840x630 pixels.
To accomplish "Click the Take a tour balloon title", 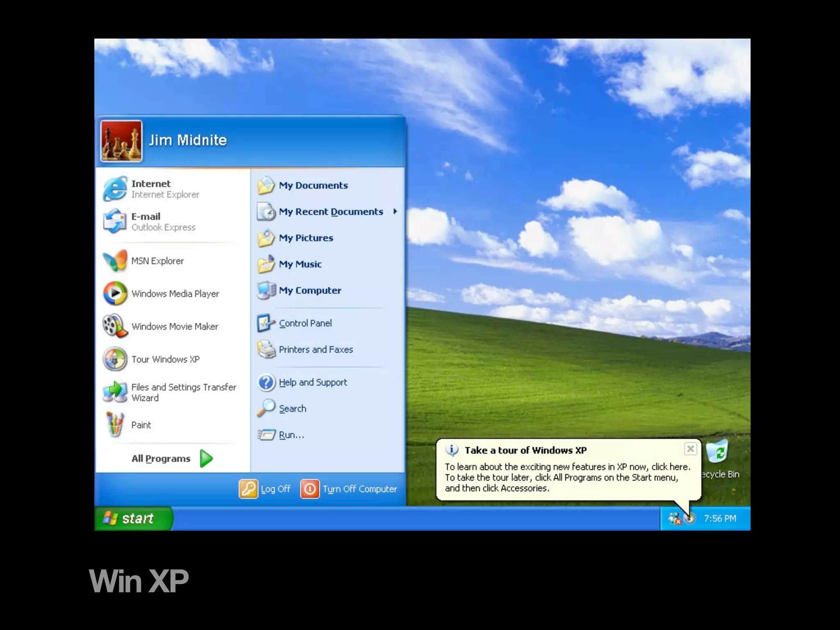I will tap(525, 450).
